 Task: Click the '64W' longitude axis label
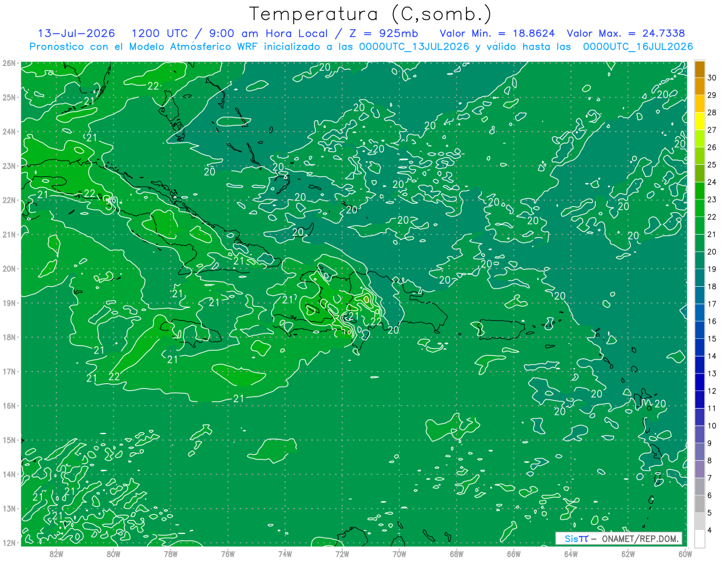click(571, 554)
